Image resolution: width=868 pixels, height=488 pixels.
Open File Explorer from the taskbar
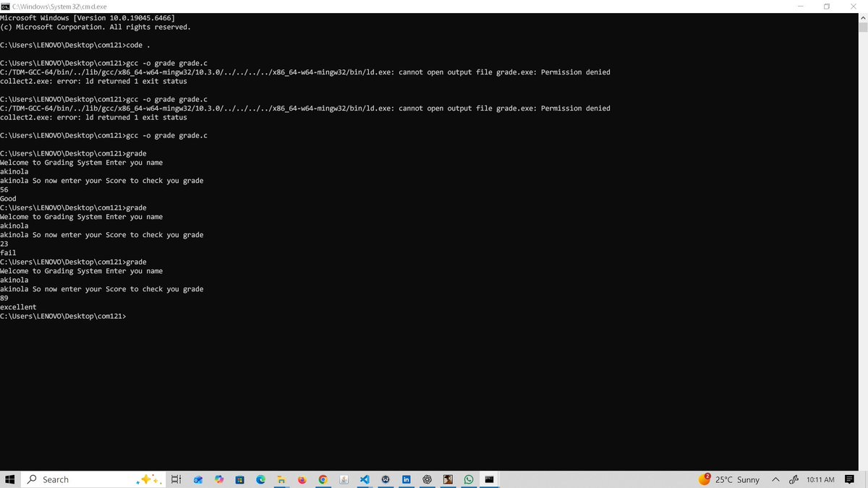(281, 479)
